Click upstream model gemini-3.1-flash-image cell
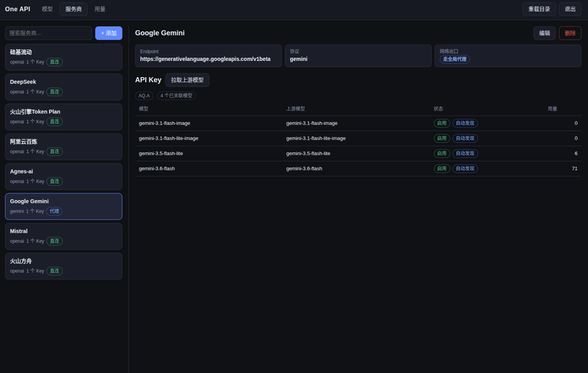 tap(312, 123)
